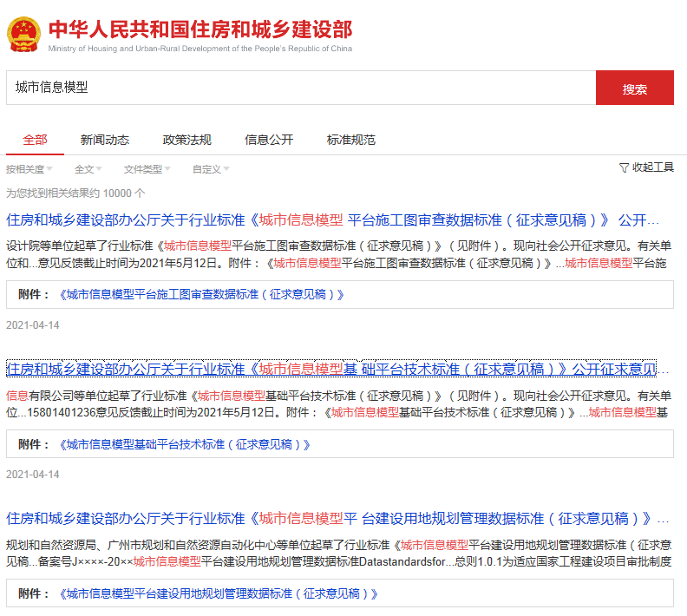
Task: Click the snippet starting 信息有限公司等单位起草
Action: click(338, 404)
